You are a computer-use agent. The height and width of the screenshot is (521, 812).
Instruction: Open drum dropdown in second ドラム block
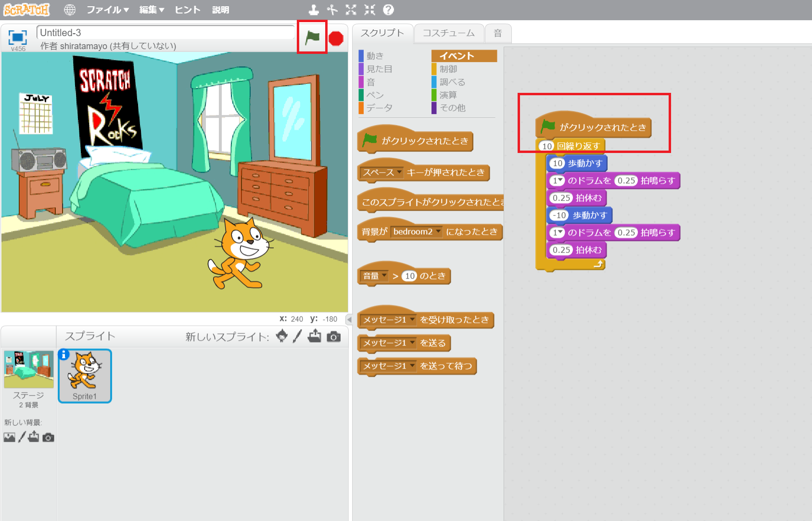[558, 232]
